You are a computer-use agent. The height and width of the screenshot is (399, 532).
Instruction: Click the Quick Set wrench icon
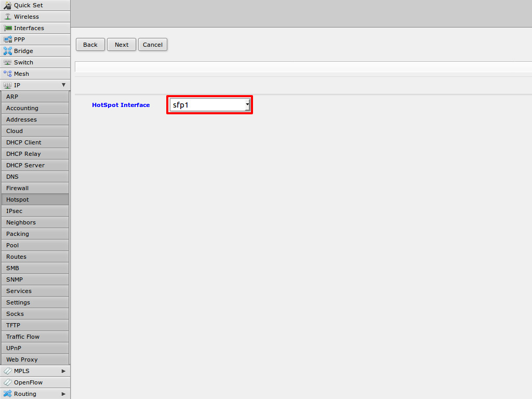click(7, 5)
